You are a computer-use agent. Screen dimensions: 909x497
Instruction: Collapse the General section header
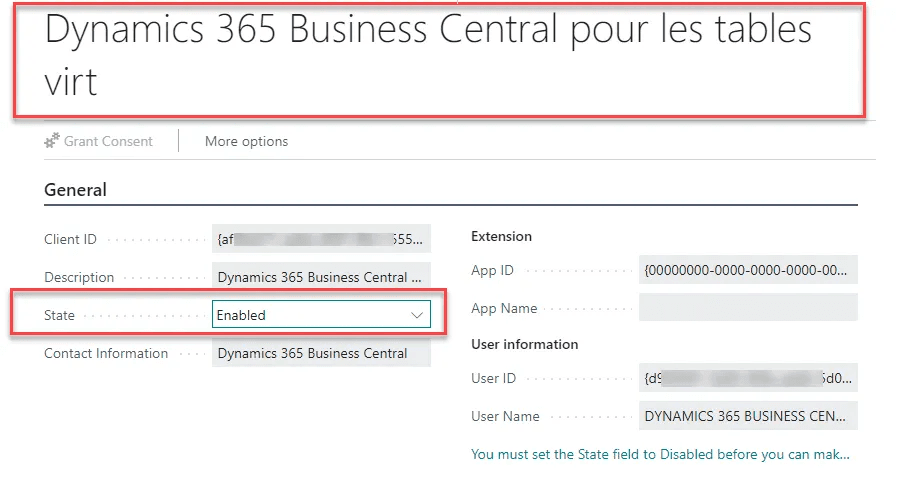pyautogui.click(x=75, y=190)
